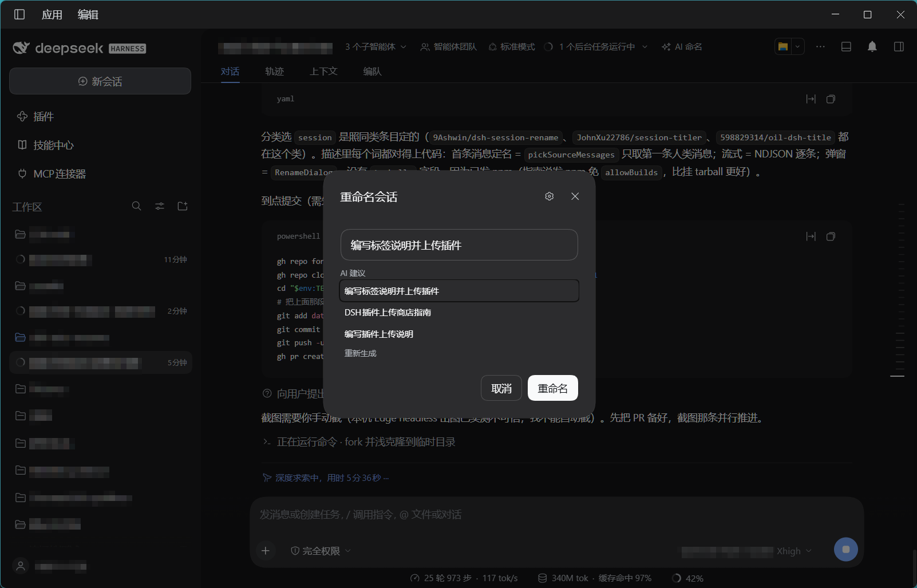Image resolution: width=917 pixels, height=588 pixels.
Task: Open the 编辑 menu
Action: [88, 14]
